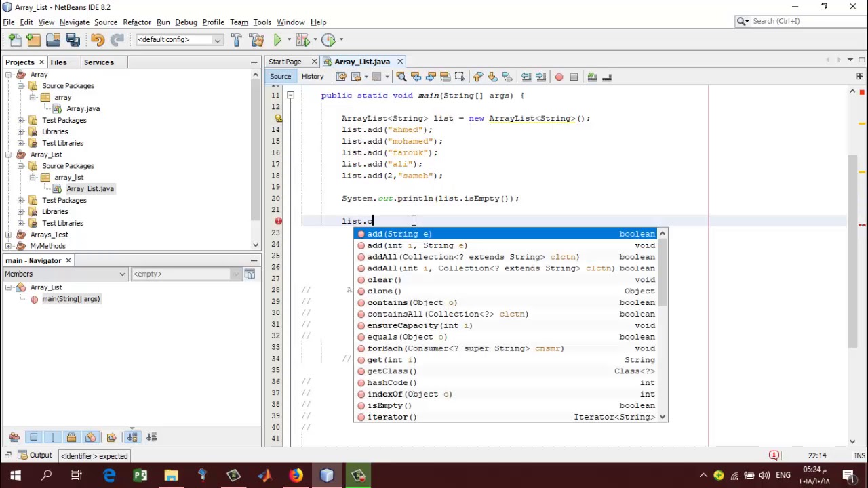The width and height of the screenshot is (868, 488).
Task: Toggle Rectangular Selection in editor toolbar
Action: [x=460, y=77]
